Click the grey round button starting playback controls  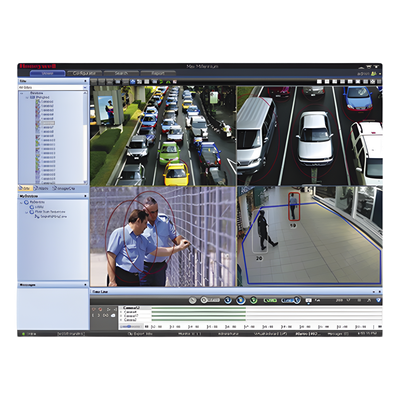pyautogui.click(x=192, y=300)
